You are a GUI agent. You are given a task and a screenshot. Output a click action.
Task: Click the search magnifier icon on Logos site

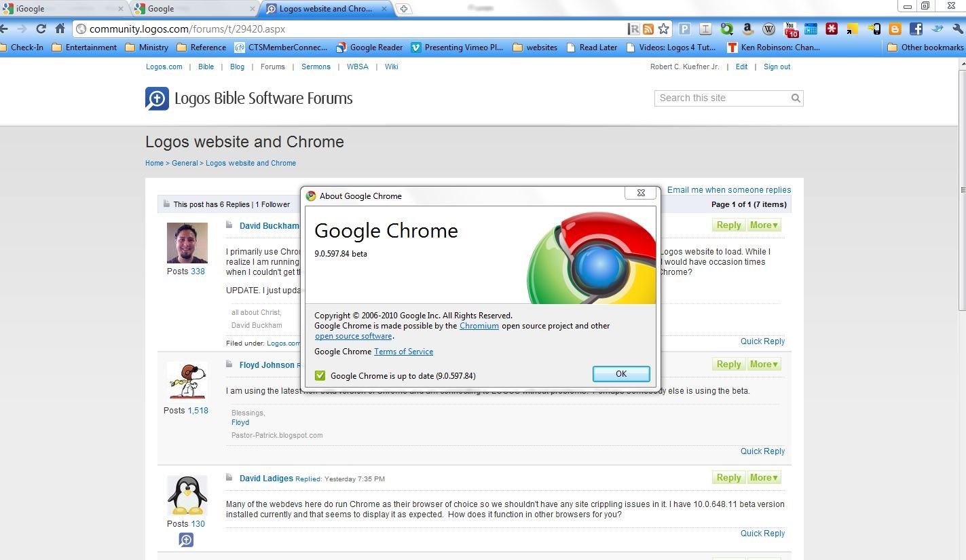pyautogui.click(x=796, y=98)
